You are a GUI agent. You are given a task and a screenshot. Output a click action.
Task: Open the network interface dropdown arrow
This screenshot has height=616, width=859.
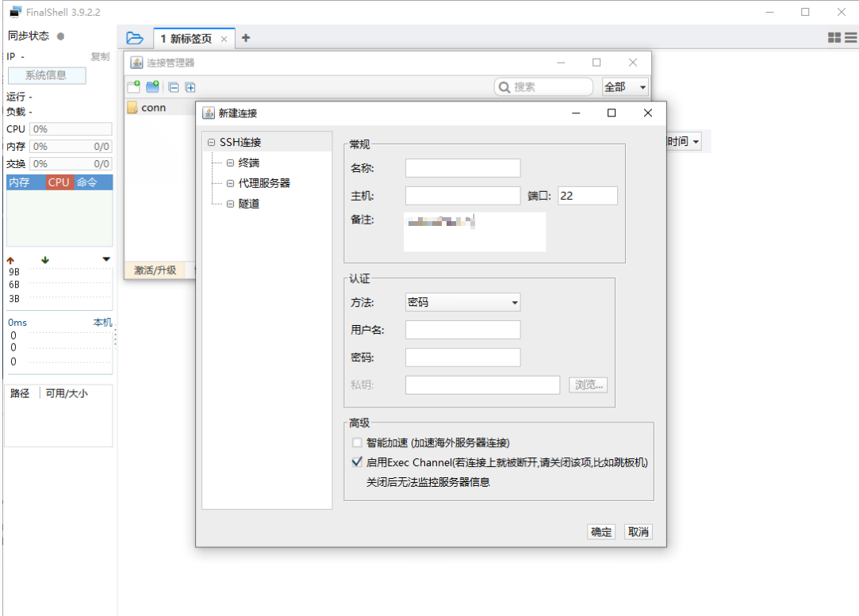click(x=106, y=259)
